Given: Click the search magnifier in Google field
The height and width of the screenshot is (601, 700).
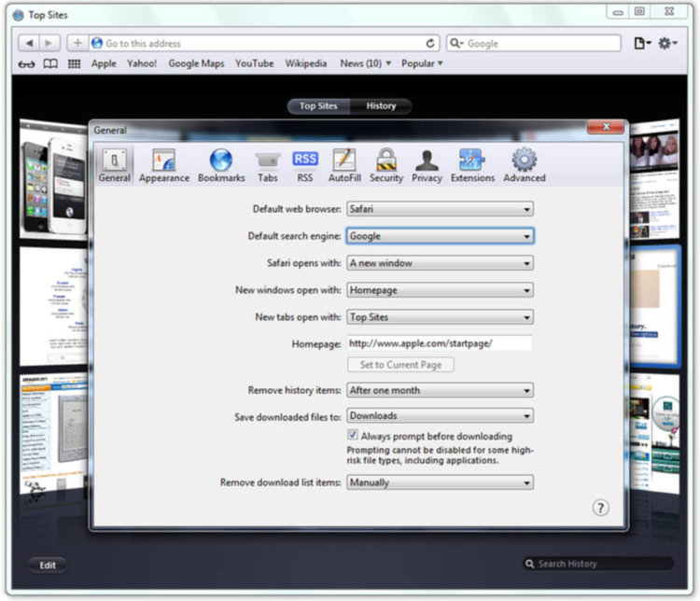Looking at the screenshot, I should click(x=456, y=43).
